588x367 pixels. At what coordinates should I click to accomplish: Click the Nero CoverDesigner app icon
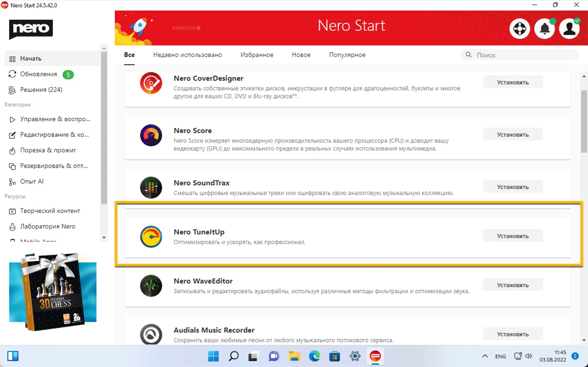tap(151, 83)
